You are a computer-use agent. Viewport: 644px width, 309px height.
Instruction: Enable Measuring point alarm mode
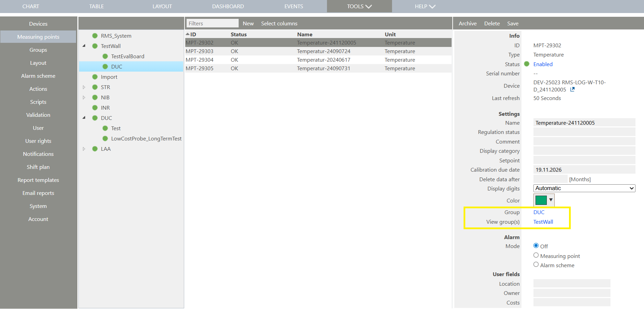[x=536, y=255]
